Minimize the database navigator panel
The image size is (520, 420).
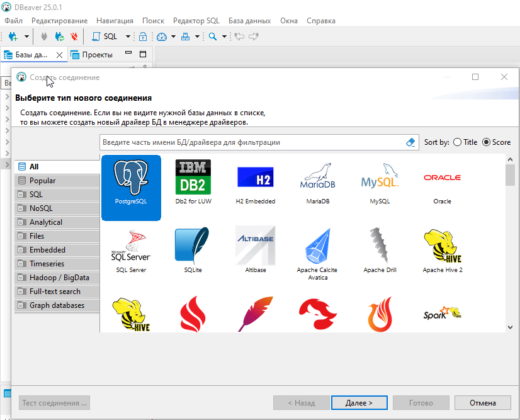point(128,53)
